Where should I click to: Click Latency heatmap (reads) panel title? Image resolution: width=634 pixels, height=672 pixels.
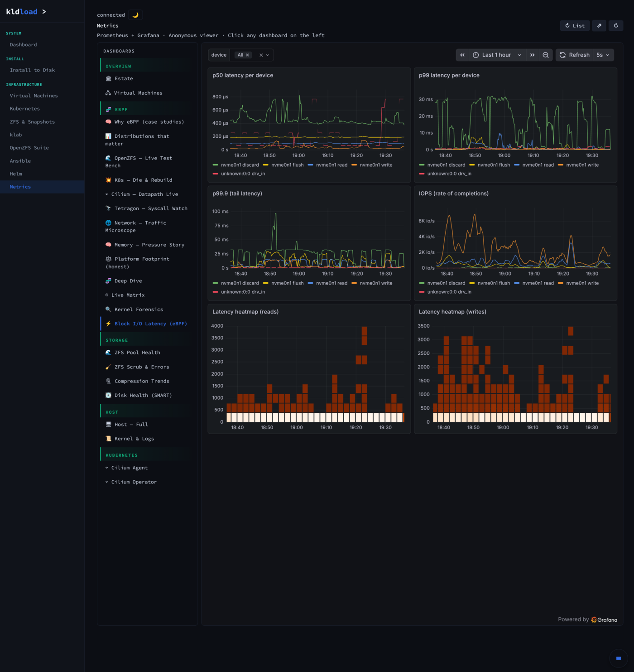tap(245, 312)
